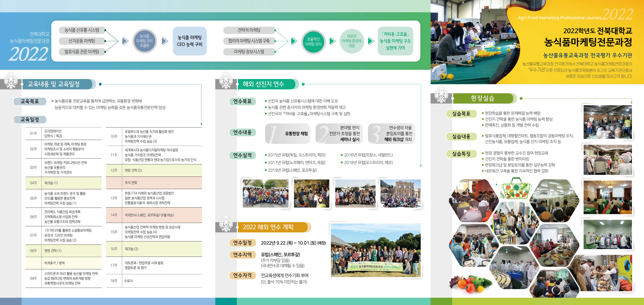Screen dimensions: 644x305
Task: Click the 18주 수료식 row
Action: pyautogui.click(x=154, y=281)
